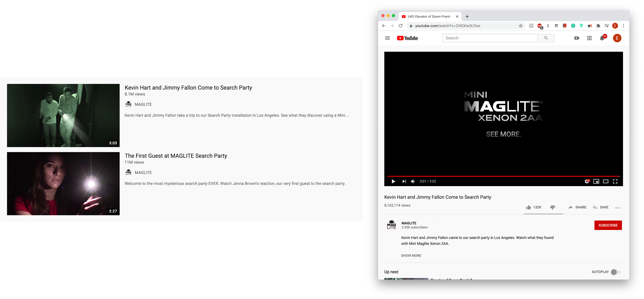
Task: Click the search magnifier button
Action: point(546,38)
